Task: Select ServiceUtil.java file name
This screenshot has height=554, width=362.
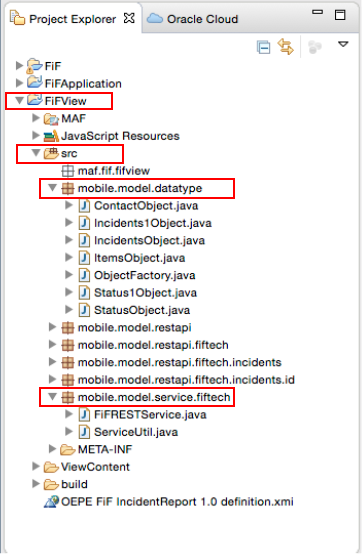Action: coord(136,432)
